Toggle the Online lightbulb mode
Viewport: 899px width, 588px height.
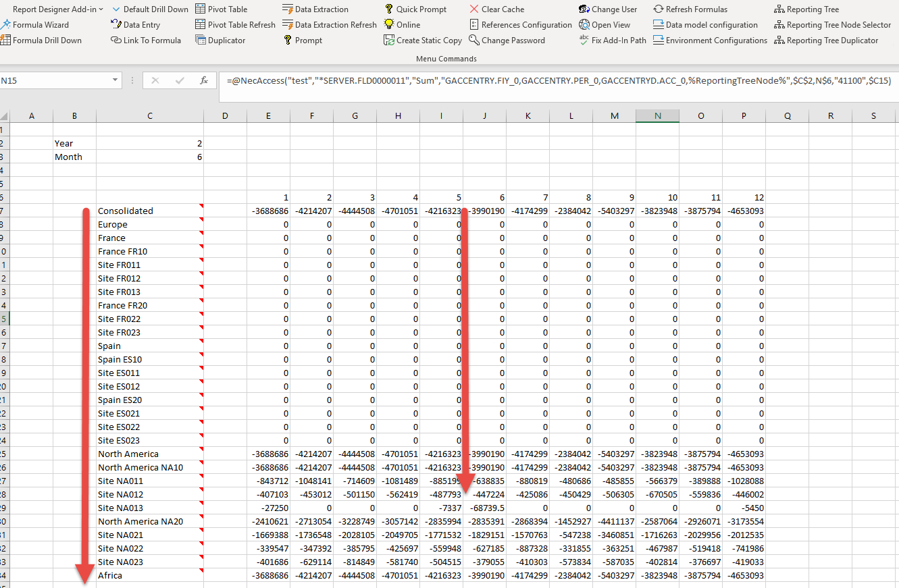tap(403, 25)
